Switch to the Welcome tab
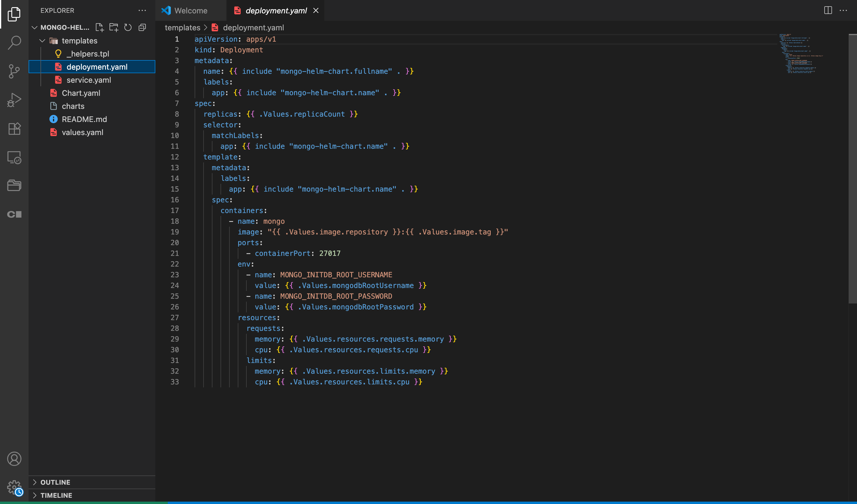 tap(190, 10)
